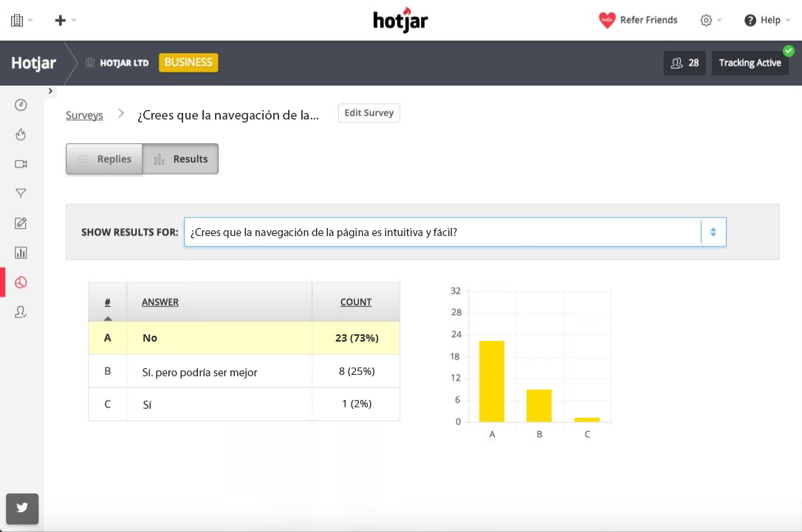Sort table by COUNT column header

point(355,302)
